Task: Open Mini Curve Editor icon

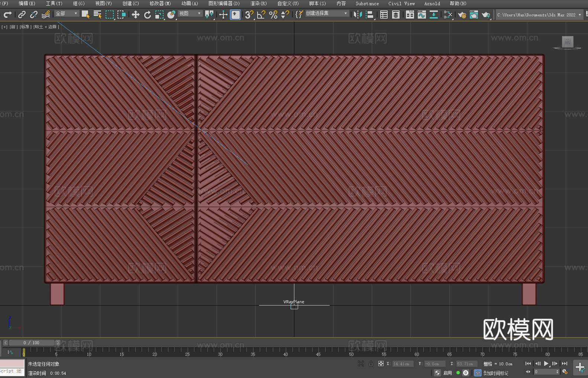Action: click(x=10, y=352)
